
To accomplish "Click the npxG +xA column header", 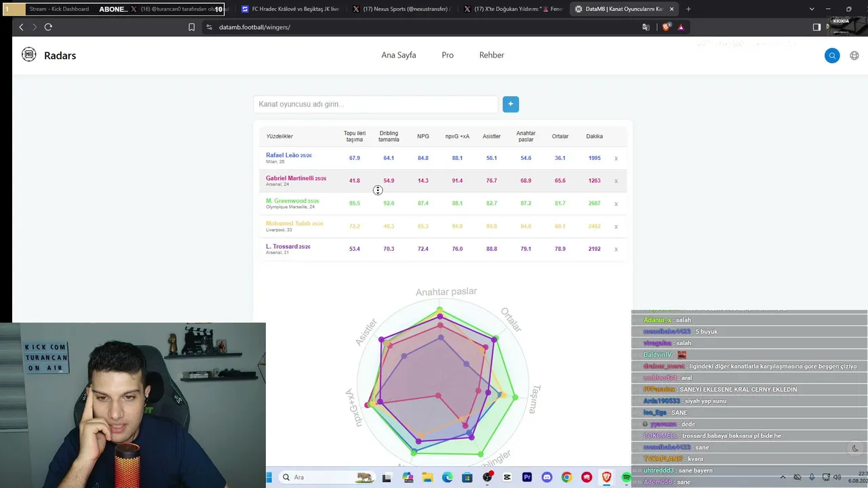I will 457,136.
